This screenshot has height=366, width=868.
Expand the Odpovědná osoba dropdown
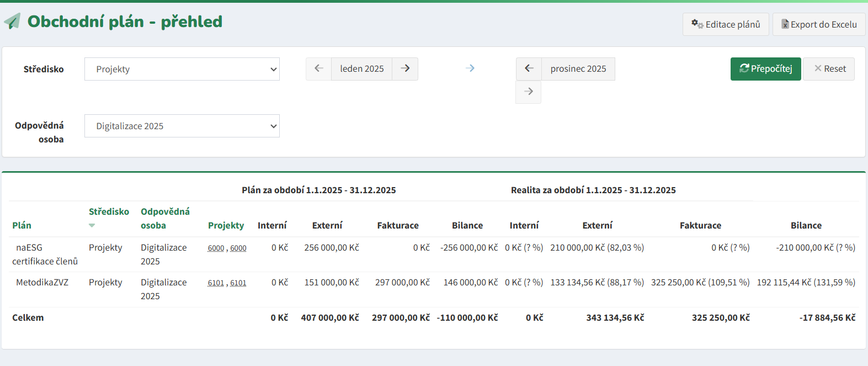click(x=182, y=126)
